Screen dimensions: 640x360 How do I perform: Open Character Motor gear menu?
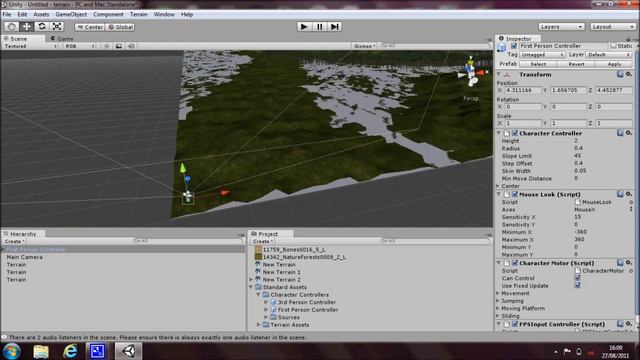click(629, 263)
